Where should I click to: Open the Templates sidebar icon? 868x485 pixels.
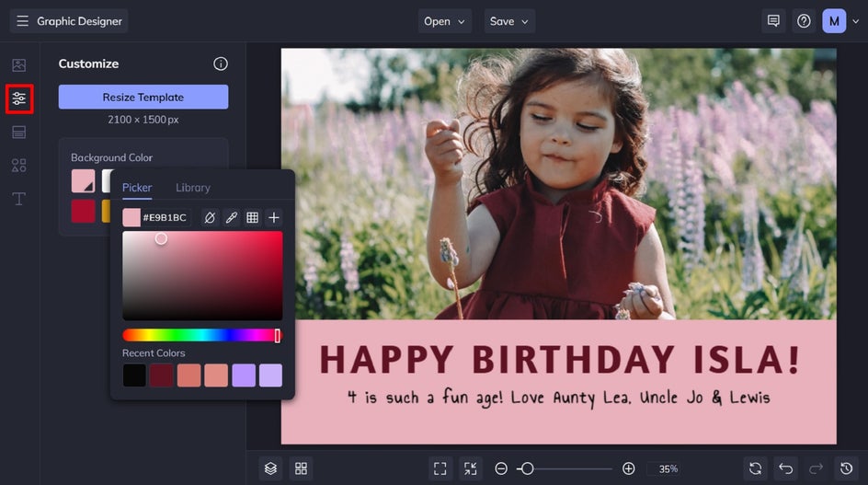coord(18,132)
